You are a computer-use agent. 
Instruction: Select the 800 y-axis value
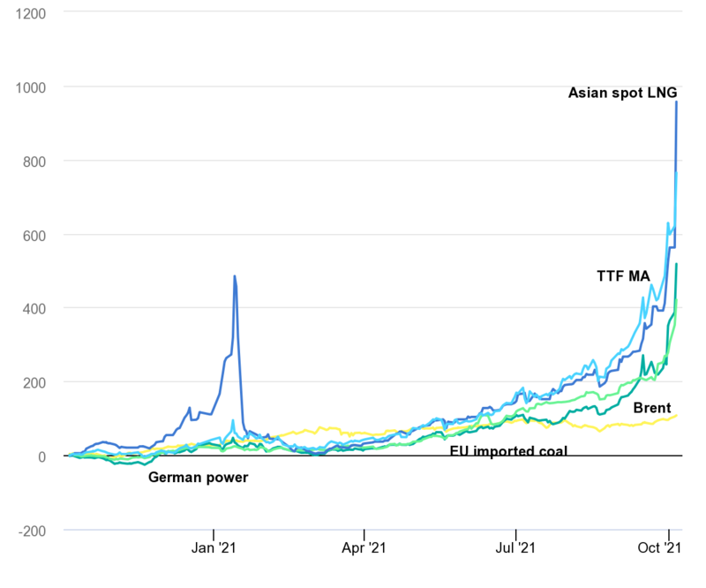[34, 162]
